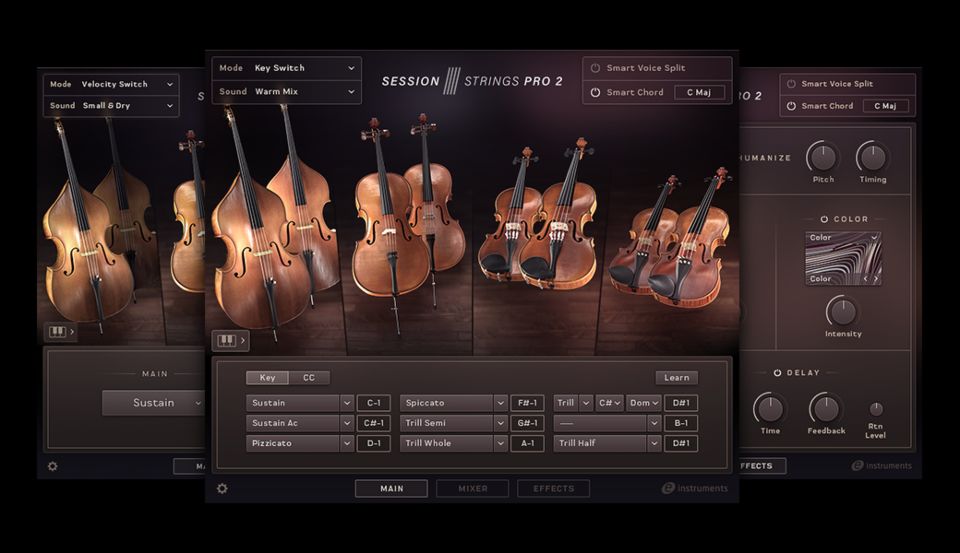Click the gear icon in Velocity Switch panel
Image resolution: width=960 pixels, height=553 pixels.
pos(52,466)
